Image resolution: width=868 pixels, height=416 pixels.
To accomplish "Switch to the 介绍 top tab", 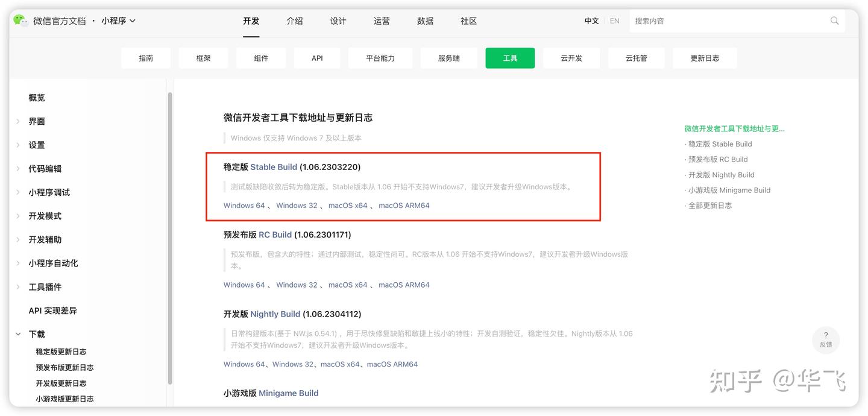I will pyautogui.click(x=295, y=20).
